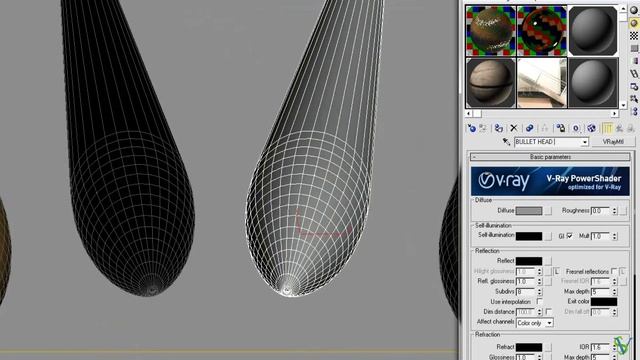
Task: Click the gray Diffuse color swatch
Action: tap(529, 211)
